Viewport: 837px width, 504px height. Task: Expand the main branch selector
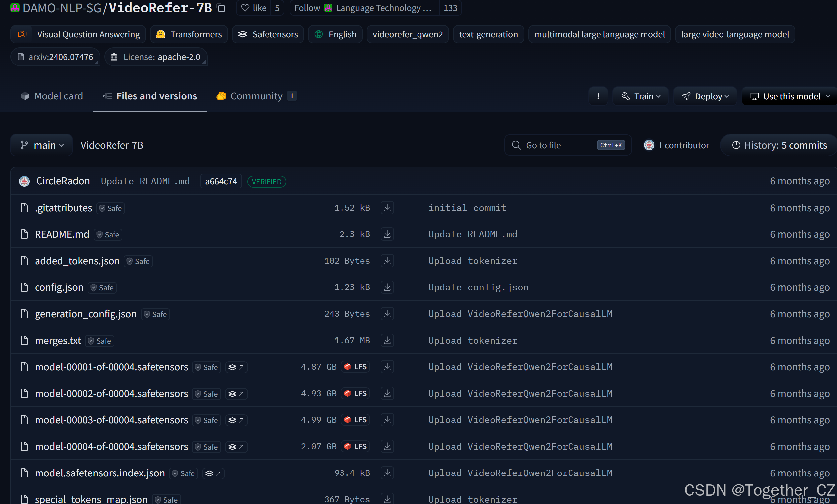point(41,145)
